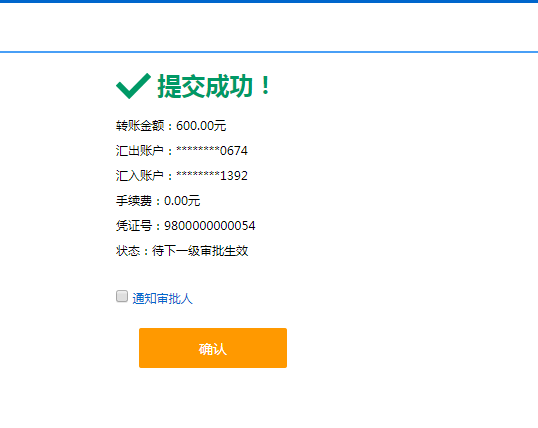Click the 待下一级审批生效 status text

tap(200, 251)
